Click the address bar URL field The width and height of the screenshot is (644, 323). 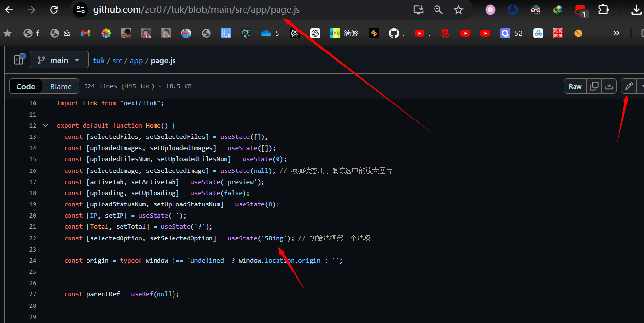pos(243,10)
